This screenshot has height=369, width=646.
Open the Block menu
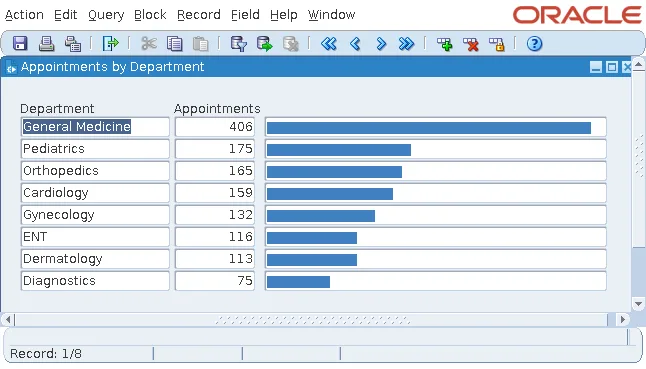[x=150, y=15]
